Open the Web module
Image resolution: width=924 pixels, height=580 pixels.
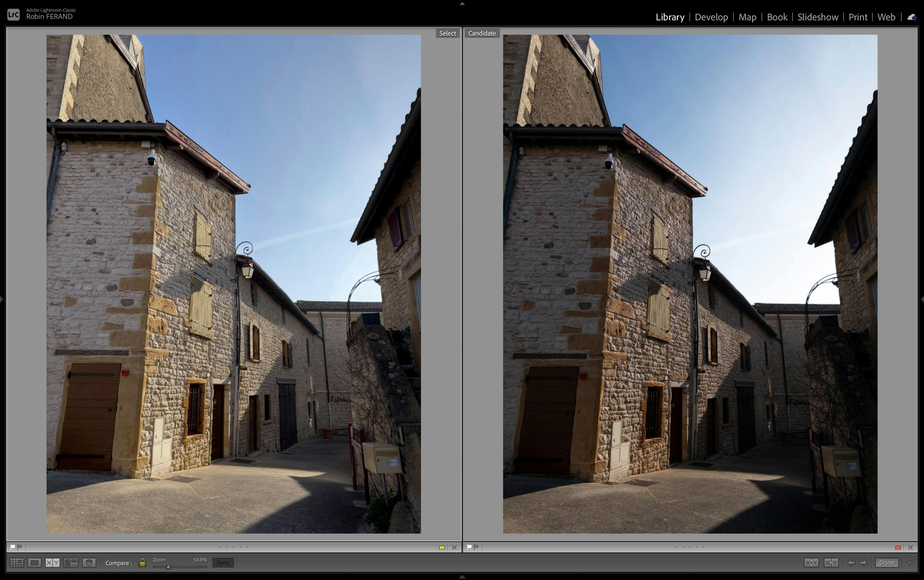click(886, 17)
